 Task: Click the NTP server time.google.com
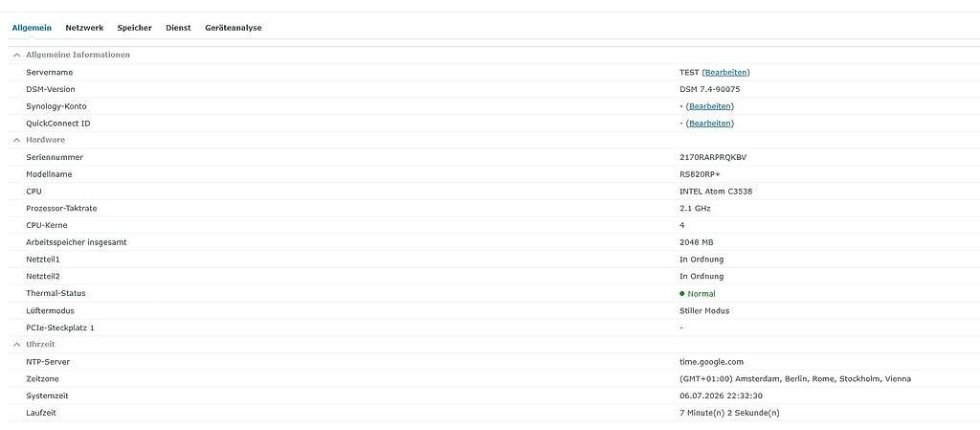tap(711, 362)
